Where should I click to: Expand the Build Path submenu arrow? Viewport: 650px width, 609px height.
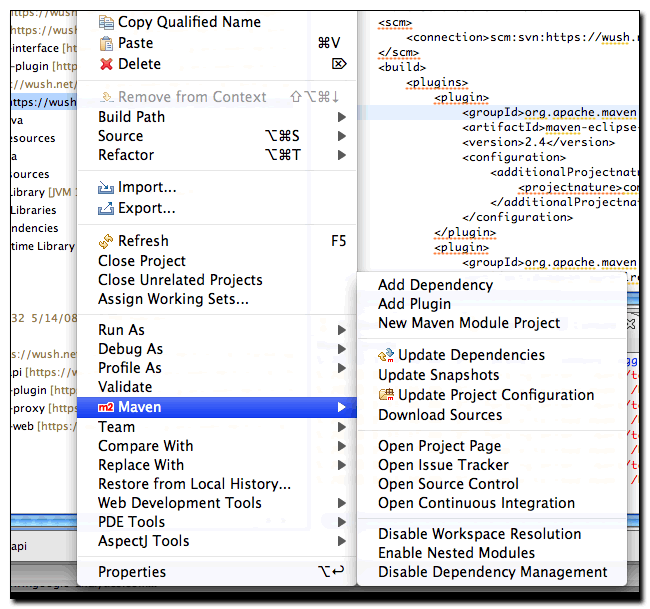pyautogui.click(x=342, y=117)
